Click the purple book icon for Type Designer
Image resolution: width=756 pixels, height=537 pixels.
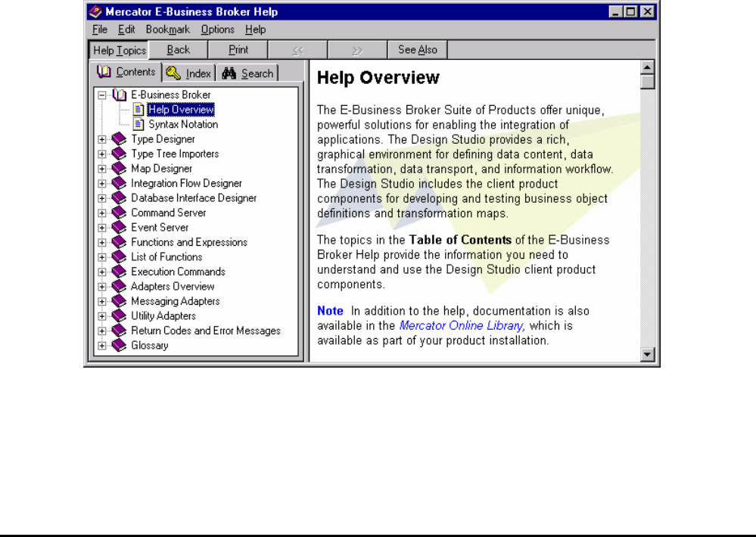[119, 139]
